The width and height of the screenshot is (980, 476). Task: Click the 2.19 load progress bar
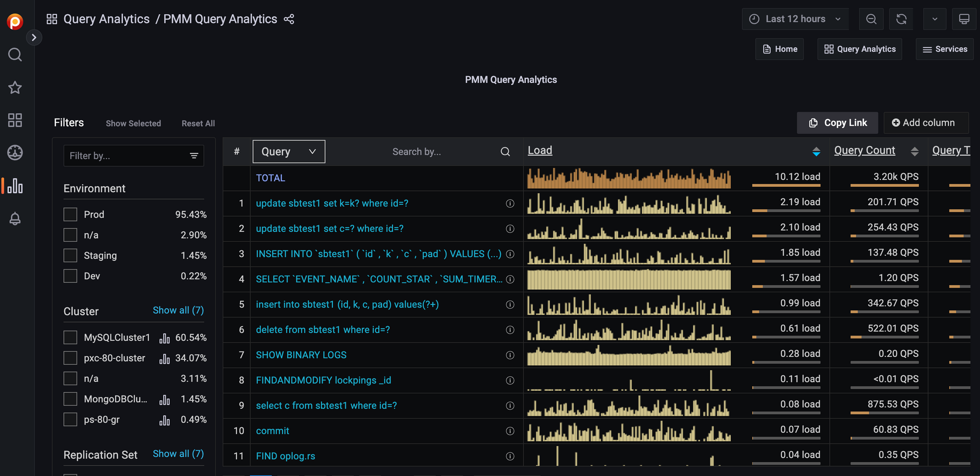786,211
